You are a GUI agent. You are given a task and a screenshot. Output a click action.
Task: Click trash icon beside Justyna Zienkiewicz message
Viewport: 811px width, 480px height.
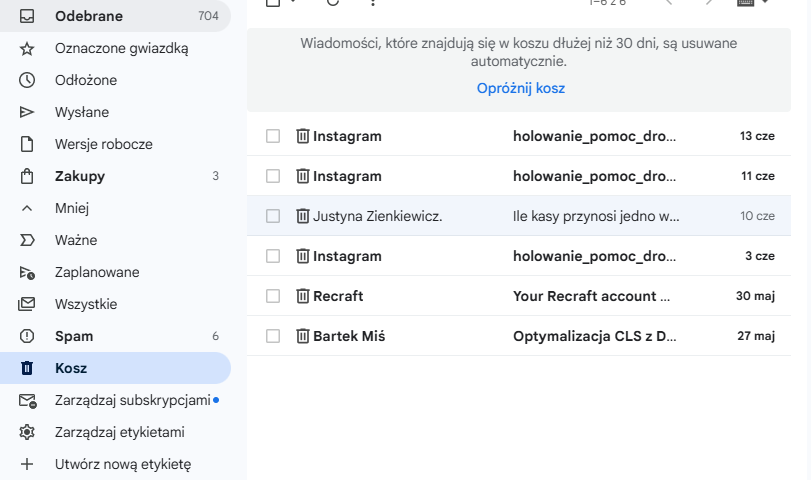coord(303,216)
